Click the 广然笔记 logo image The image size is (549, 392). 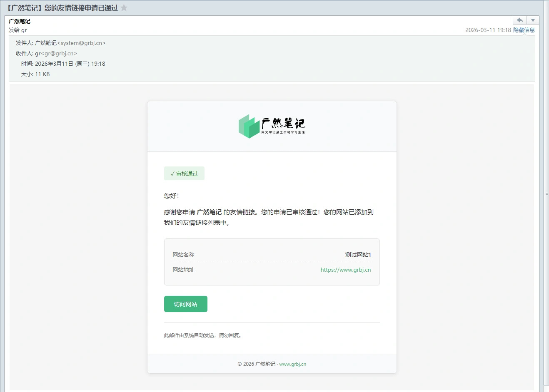(272, 126)
